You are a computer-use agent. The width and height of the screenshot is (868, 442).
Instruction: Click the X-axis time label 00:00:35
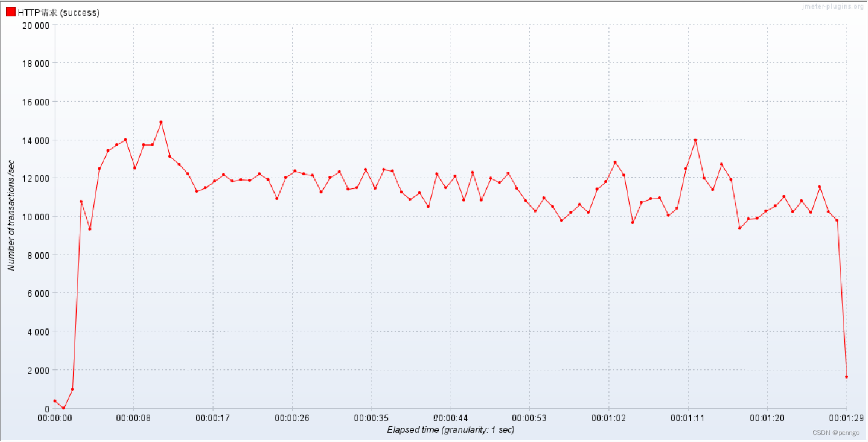371,418
